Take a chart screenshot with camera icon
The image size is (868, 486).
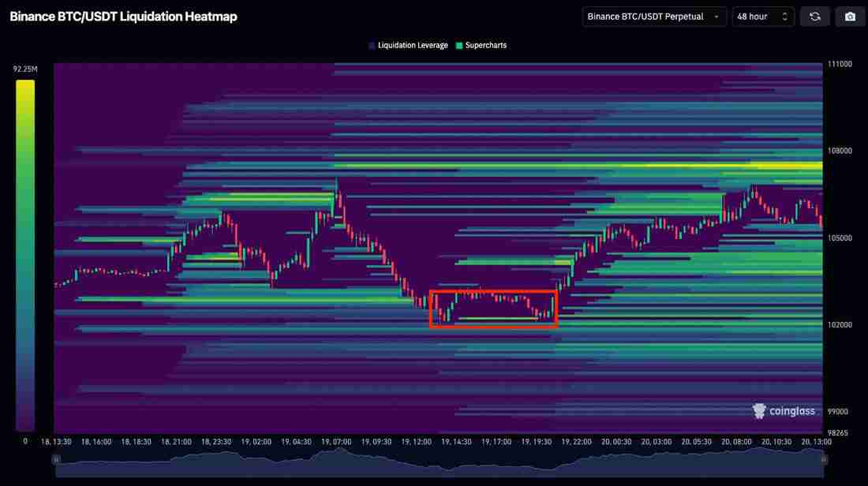pos(850,17)
